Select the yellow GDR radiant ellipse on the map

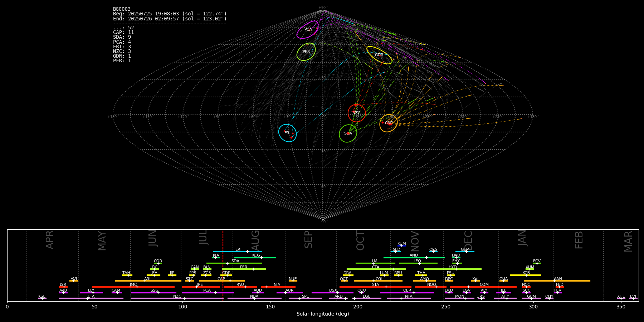tap(379, 55)
